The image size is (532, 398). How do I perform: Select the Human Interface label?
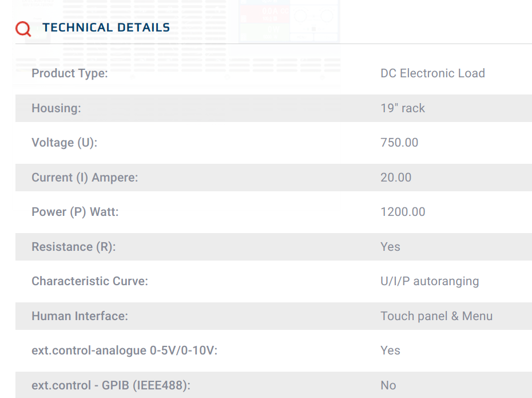coord(80,316)
